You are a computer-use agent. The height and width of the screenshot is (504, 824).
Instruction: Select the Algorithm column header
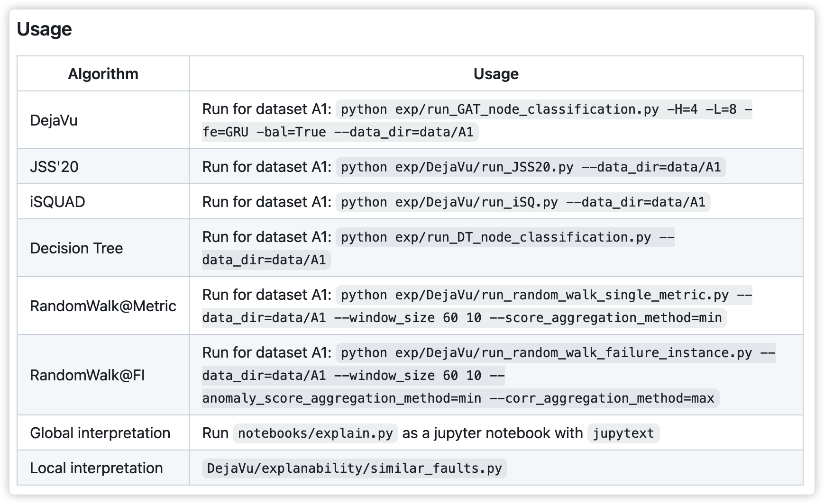(x=103, y=74)
